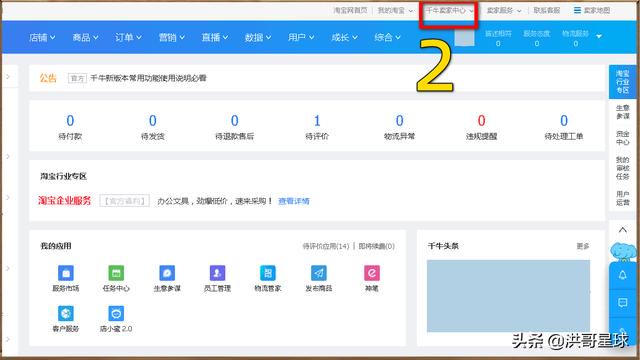The image size is (640, 360).
Task: Go to 淘宝网首页 link
Action: pyautogui.click(x=350, y=11)
